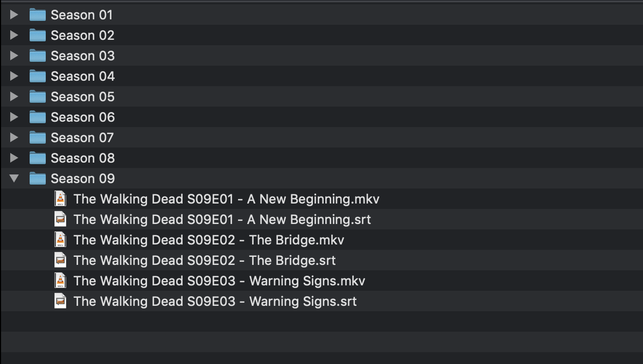Expand the Season 08 disclosure triangle

pos(15,158)
